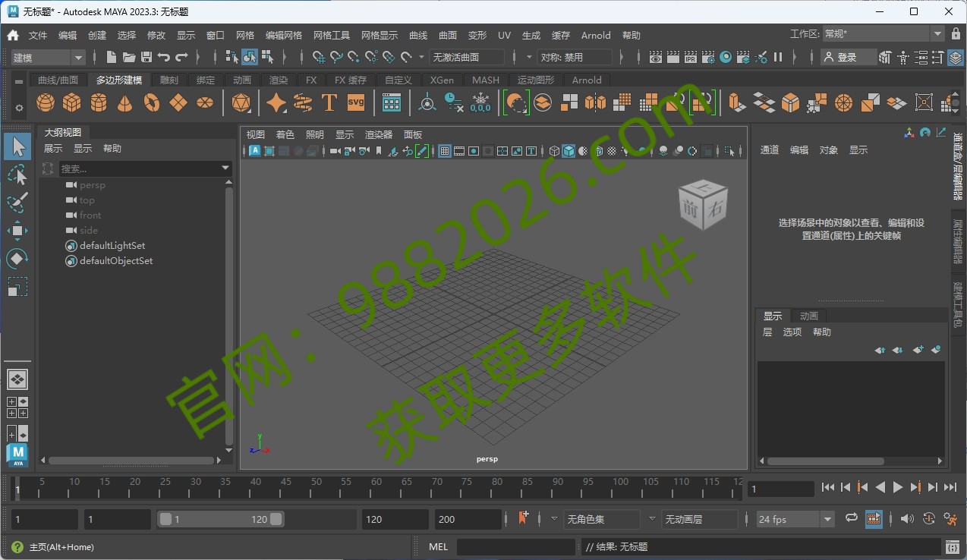Jump to the start of the playback range
Viewport: 967px width, 560px height.
click(828, 488)
